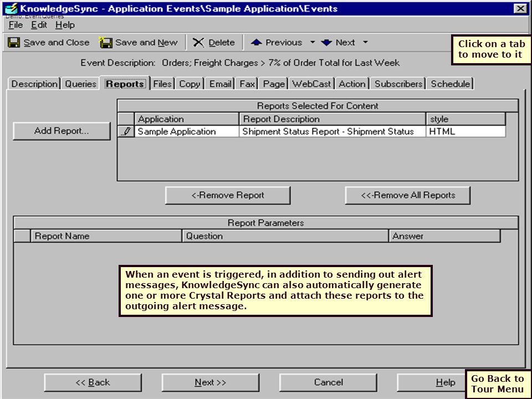Click the Delete X icon

[198, 43]
